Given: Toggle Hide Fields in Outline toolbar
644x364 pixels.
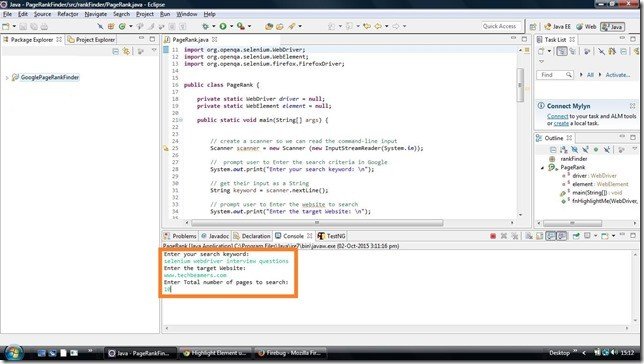Looking at the screenshot, I should point(575,150).
